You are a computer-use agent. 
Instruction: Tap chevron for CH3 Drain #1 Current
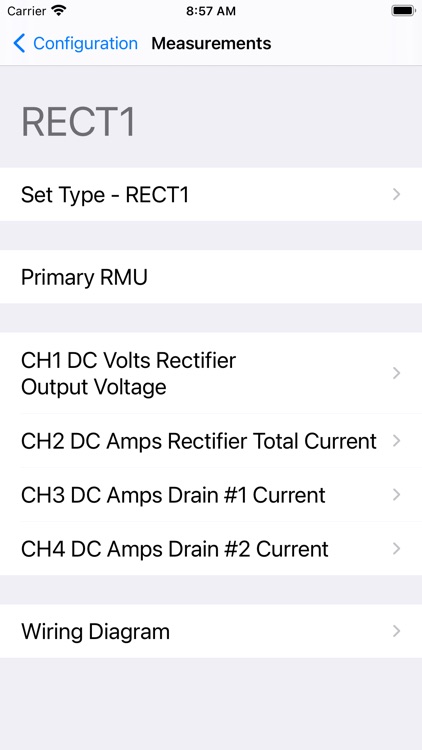point(396,495)
